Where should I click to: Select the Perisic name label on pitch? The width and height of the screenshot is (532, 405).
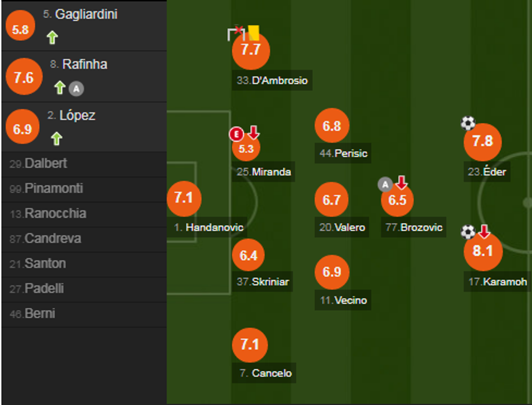click(x=343, y=154)
